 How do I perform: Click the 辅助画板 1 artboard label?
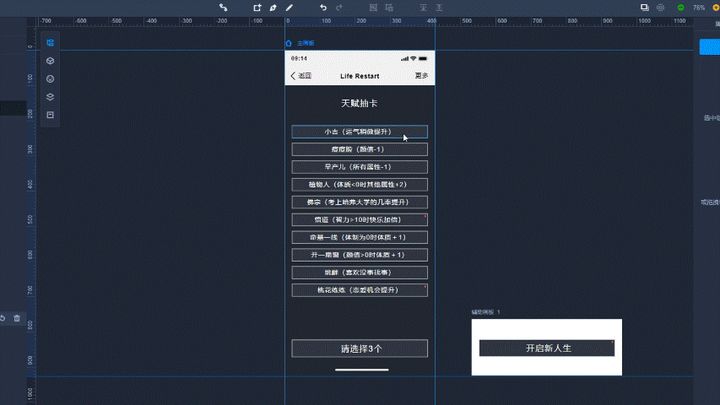pos(485,312)
